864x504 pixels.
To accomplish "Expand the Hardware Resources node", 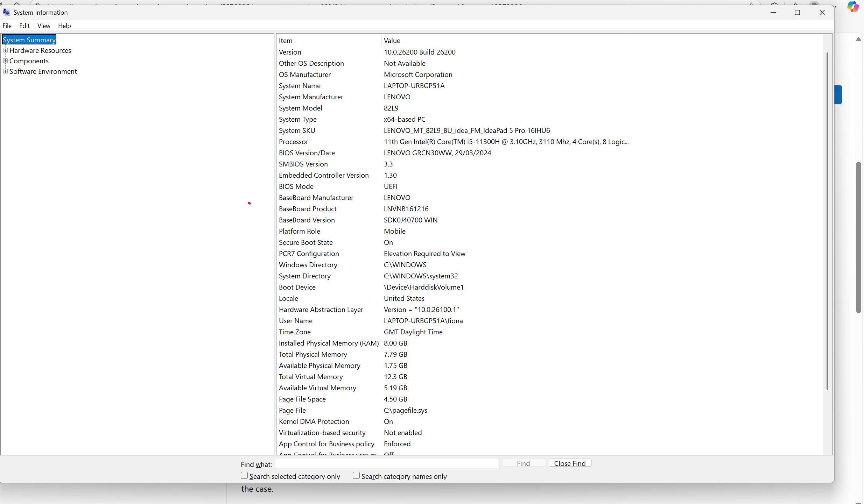I will 5,50.
